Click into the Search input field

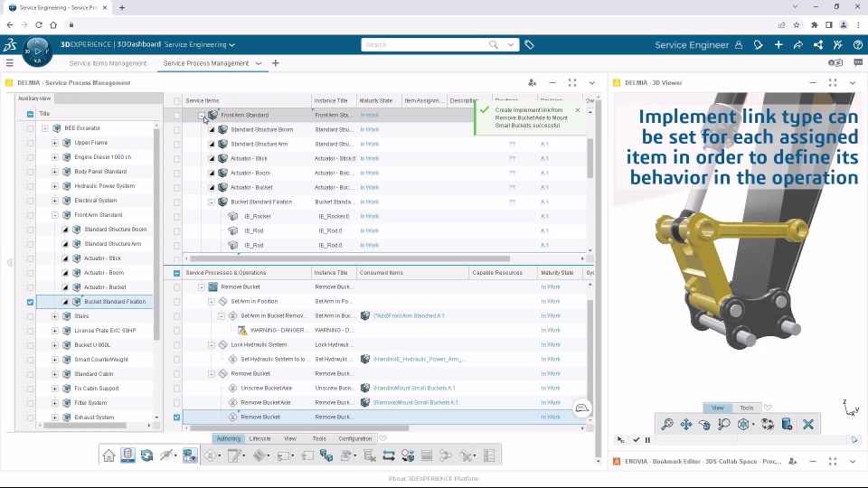[425, 45]
